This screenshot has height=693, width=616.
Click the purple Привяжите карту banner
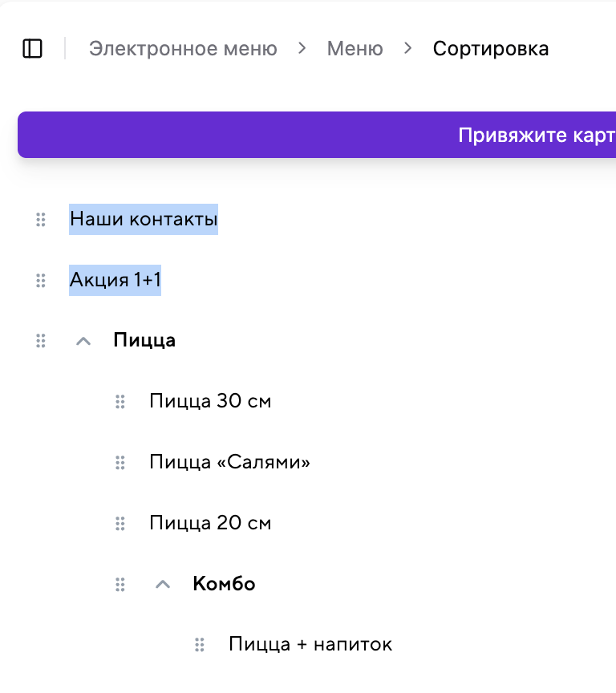(x=529, y=135)
